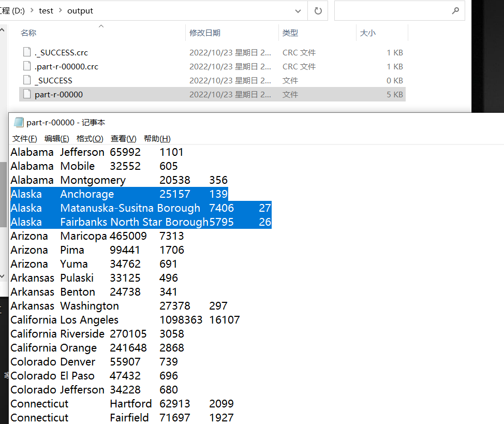Sort files by the 大小 column header
This screenshot has width=504, height=424.
368,33
